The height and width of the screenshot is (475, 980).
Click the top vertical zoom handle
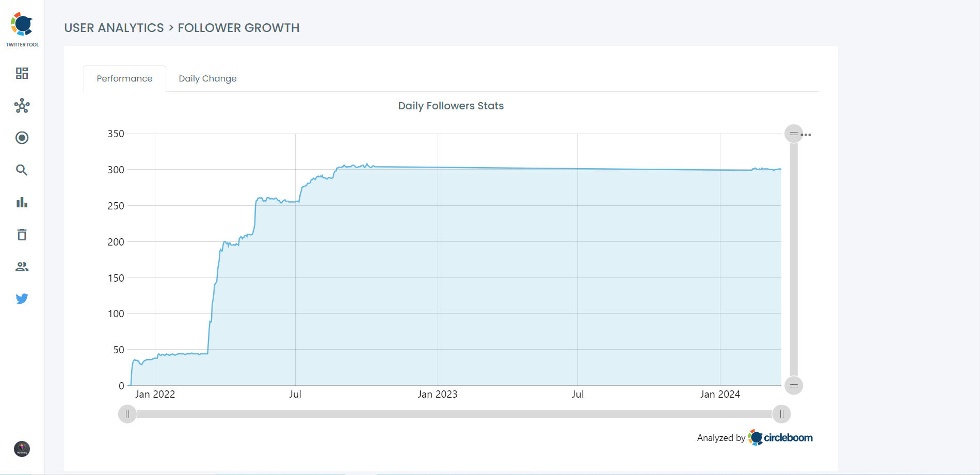793,133
